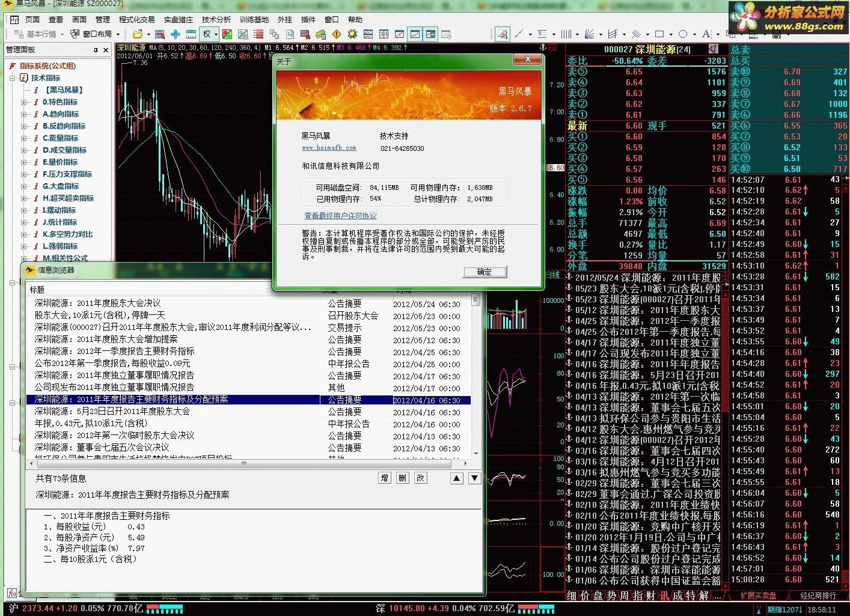The width and height of the screenshot is (850, 616).
Task: Pin the 管理面板 panel
Action: pos(96,50)
